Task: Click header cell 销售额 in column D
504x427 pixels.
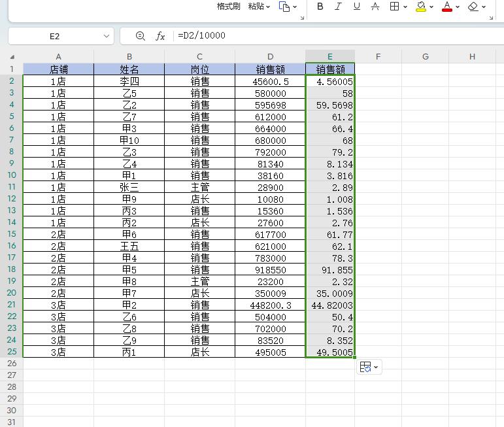Action: click(x=271, y=69)
